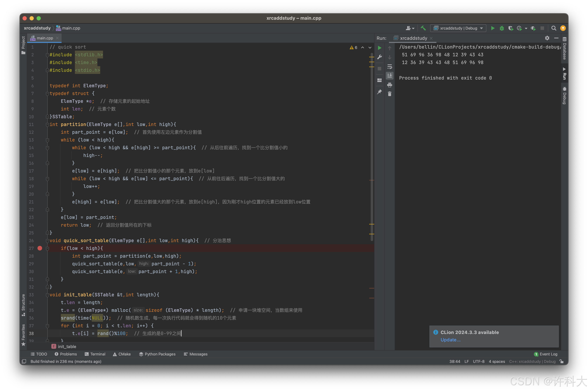Collapse the partition function fold marker at line 11
Viewport: 588px width, 391px height.
(x=47, y=124)
